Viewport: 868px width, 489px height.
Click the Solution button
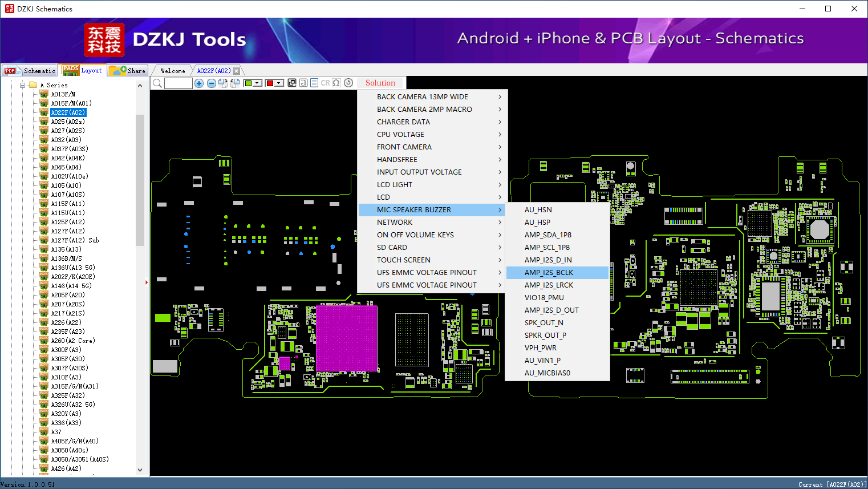(x=380, y=83)
